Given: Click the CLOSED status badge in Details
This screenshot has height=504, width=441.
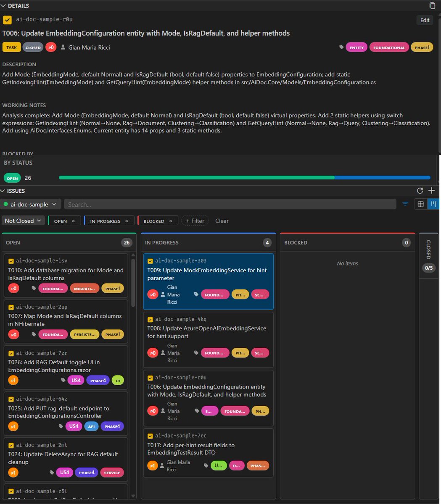Looking at the screenshot, I should 33,47.
